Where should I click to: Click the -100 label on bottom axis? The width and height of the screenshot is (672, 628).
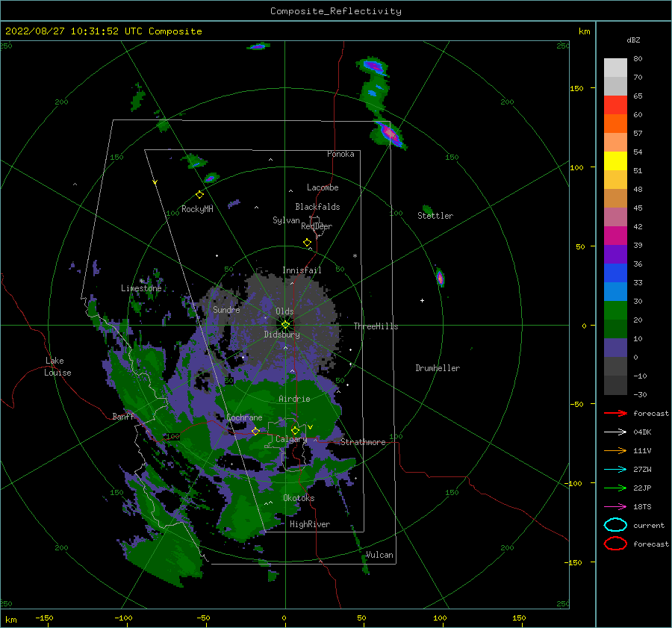123,618
